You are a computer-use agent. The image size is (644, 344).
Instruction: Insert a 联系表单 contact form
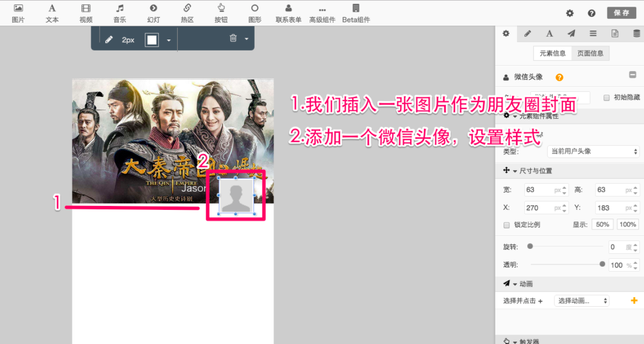click(x=288, y=13)
